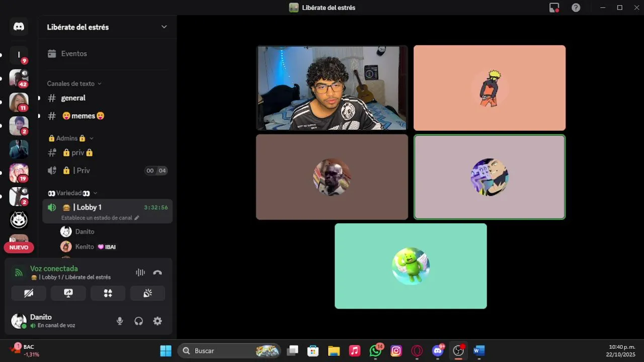Click the Buscar taskbar search field
644x362 pixels.
[229, 351]
